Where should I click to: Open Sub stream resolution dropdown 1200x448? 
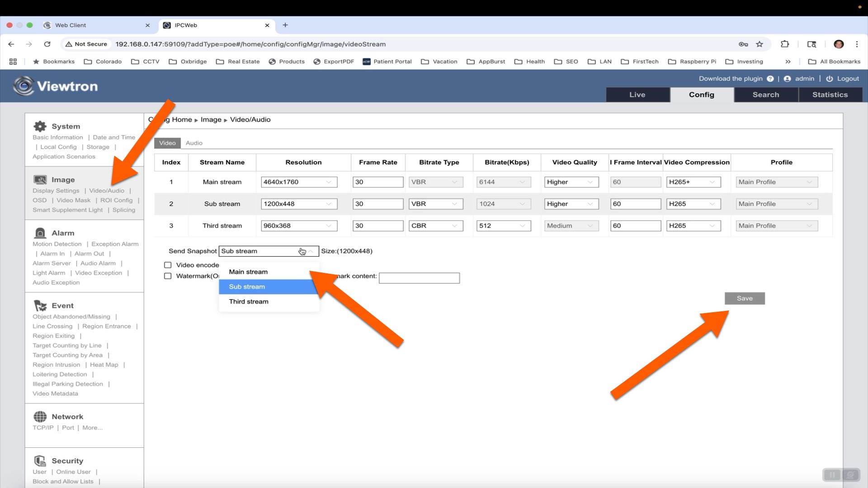click(299, 204)
